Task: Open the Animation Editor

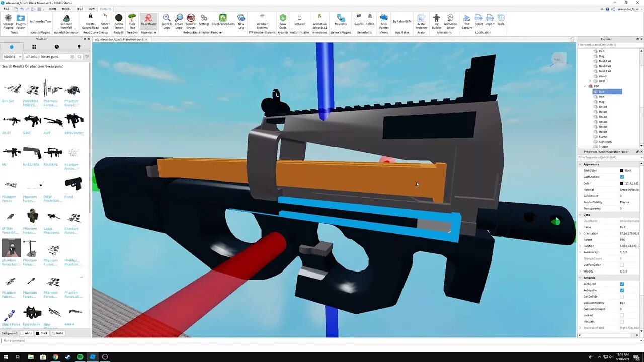Action: tap(450, 21)
